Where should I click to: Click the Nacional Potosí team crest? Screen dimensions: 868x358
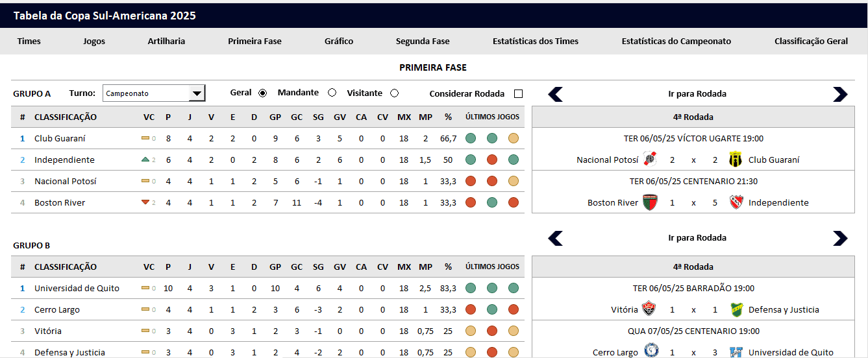pos(650,160)
